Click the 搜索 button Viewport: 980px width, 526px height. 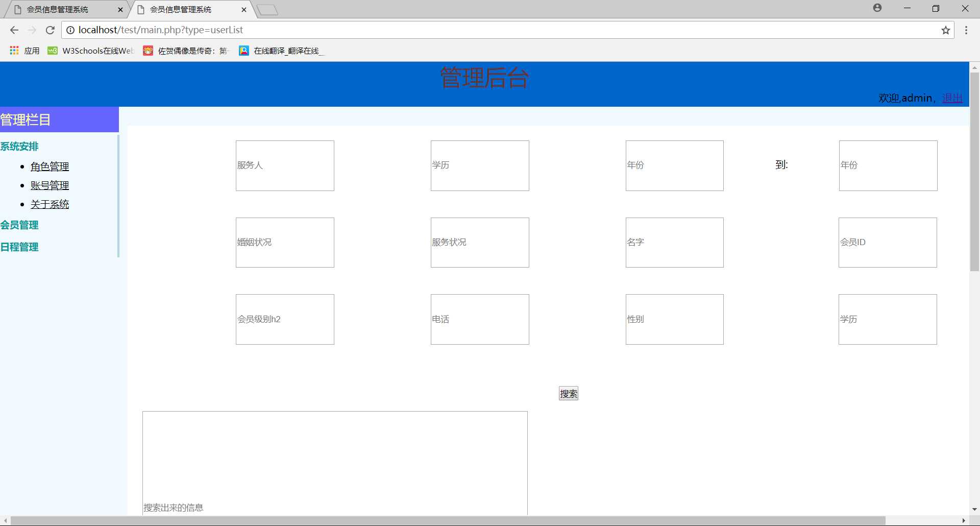pos(569,394)
